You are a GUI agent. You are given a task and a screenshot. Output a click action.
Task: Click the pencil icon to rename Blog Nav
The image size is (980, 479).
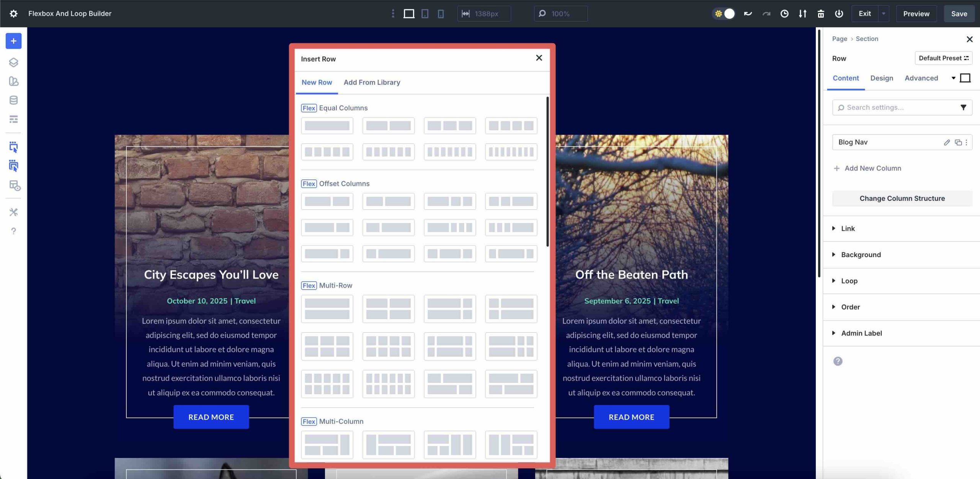point(947,142)
